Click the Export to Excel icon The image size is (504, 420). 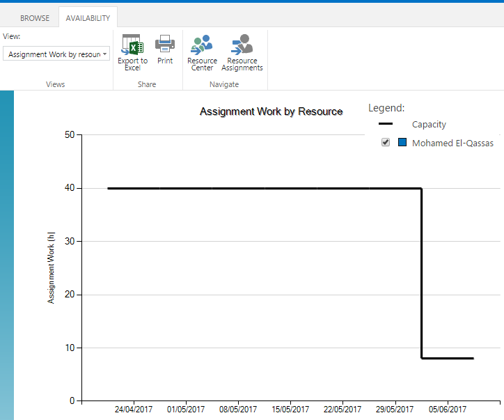point(132,45)
